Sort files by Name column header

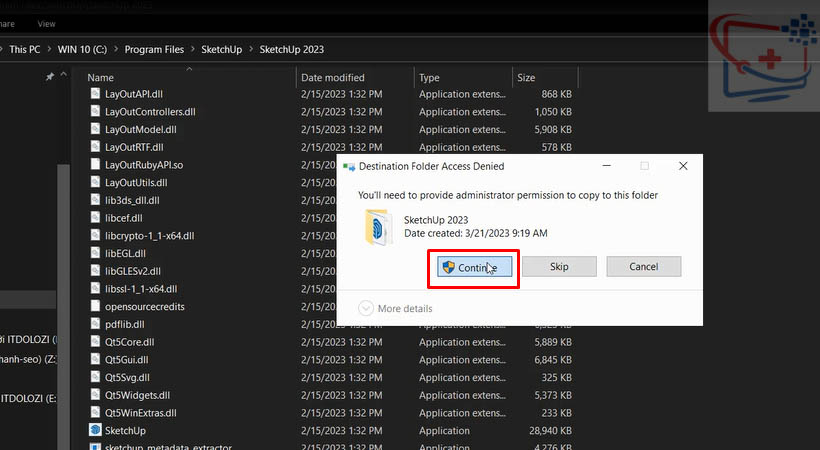pyautogui.click(x=101, y=77)
